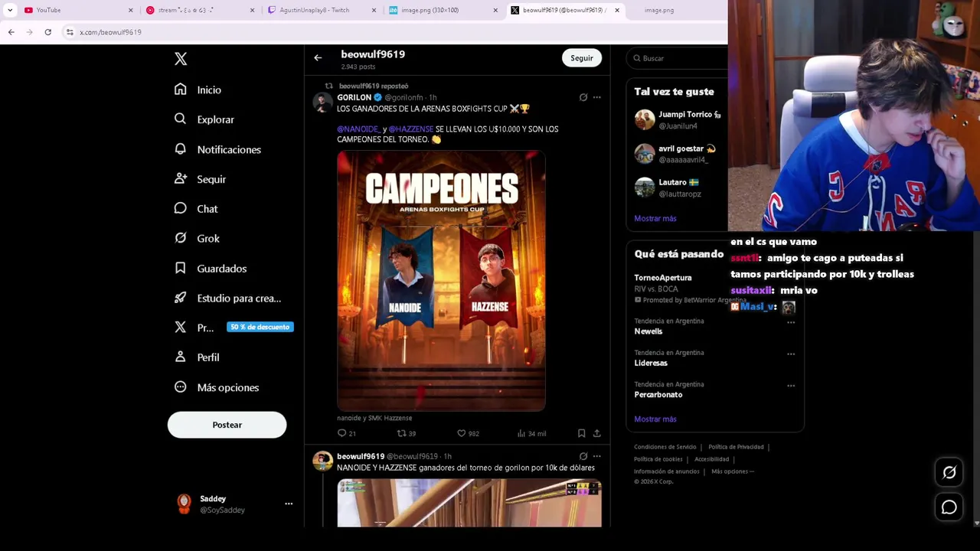Open Estudio para creadores rocket icon
The image size is (980, 551).
click(180, 298)
